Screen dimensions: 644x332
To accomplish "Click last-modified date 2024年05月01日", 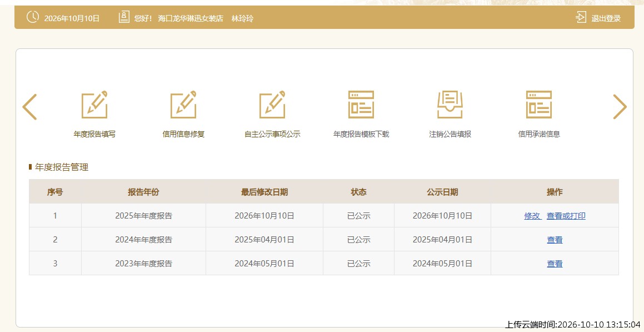I will (264, 264).
